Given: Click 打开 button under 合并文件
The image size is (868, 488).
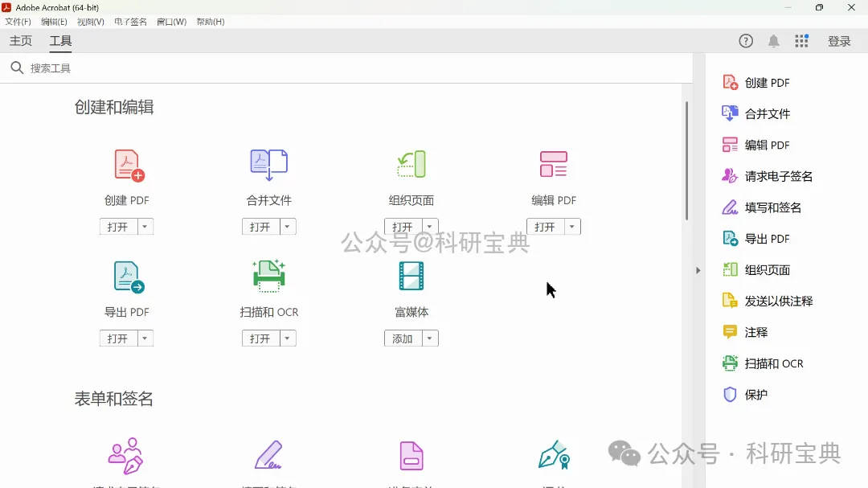Looking at the screenshot, I should pos(260,227).
